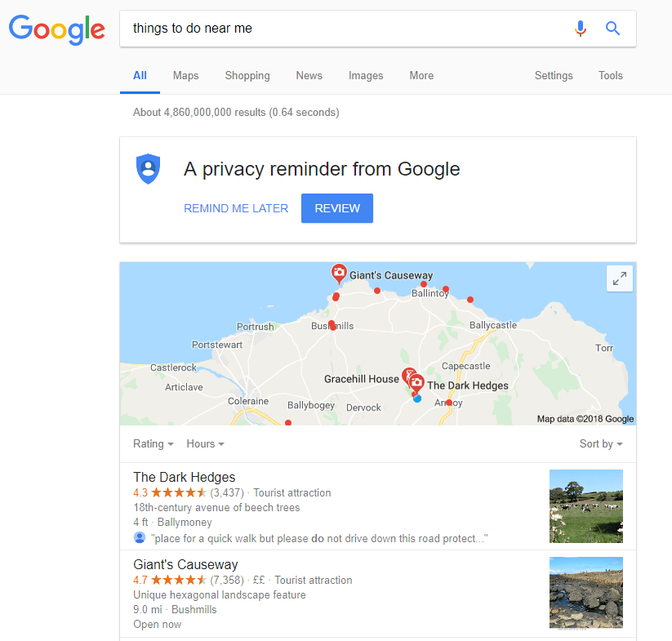Expand the map to fullscreen
The height and width of the screenshot is (641, 672).
[x=619, y=278]
